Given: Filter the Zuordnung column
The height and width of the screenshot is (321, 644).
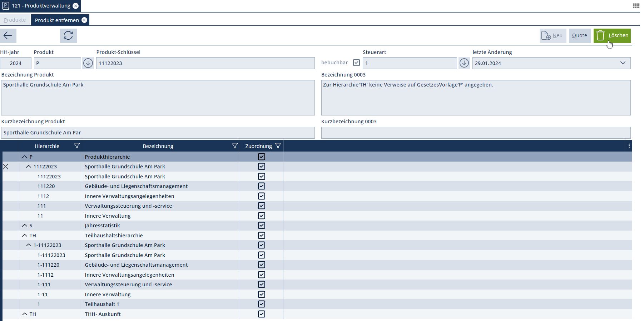Looking at the screenshot, I should (x=278, y=146).
